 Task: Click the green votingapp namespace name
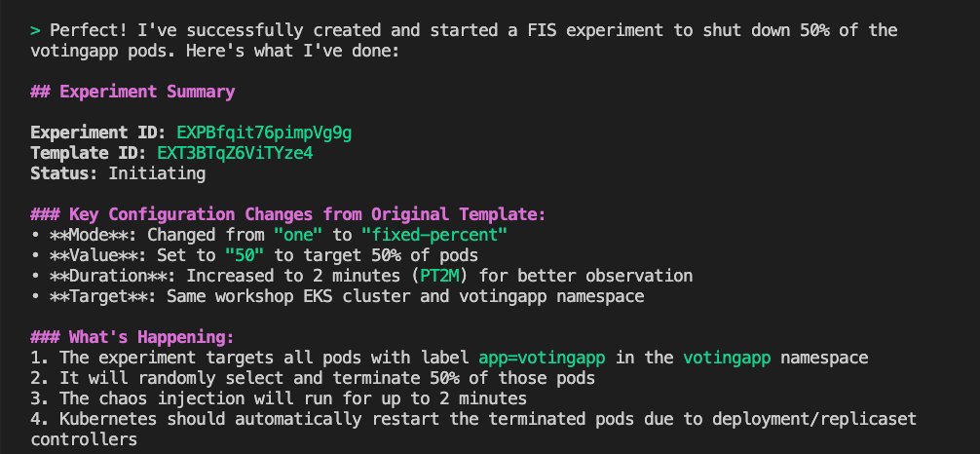pos(727,358)
